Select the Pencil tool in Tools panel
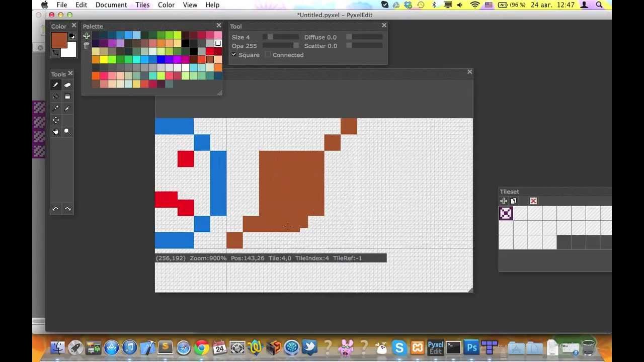This screenshot has width=644, height=362. pyautogui.click(x=56, y=85)
